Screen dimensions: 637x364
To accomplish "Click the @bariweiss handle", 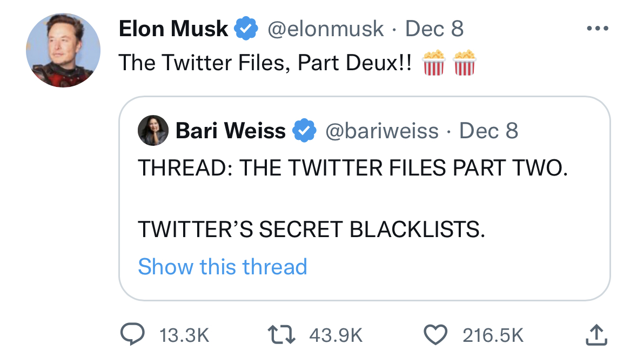I will [381, 130].
